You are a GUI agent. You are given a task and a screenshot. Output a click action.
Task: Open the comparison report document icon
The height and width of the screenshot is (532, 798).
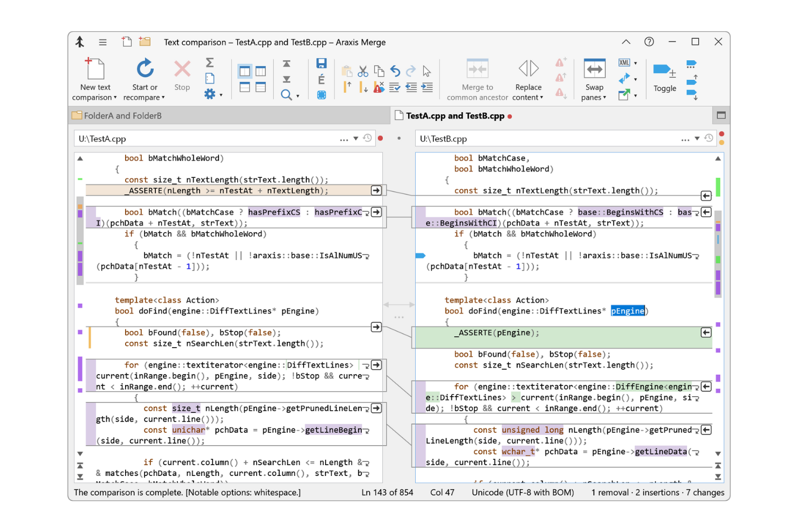click(x=210, y=78)
